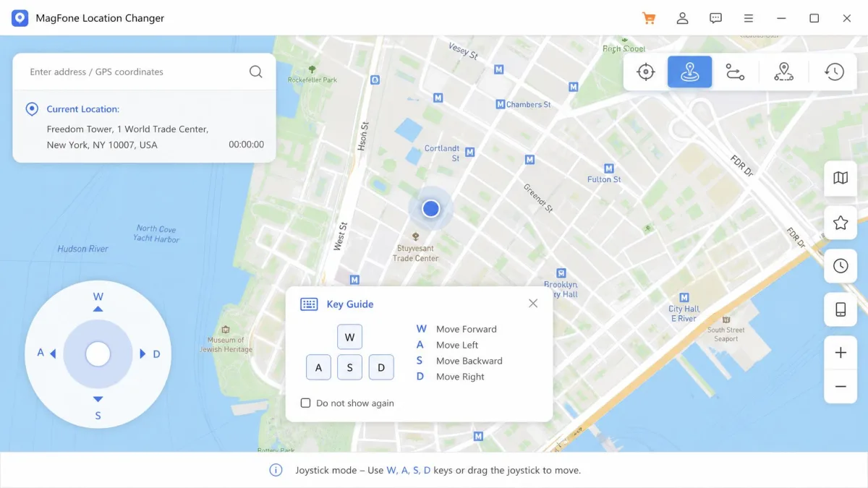Click the search magnifier icon
This screenshot has height=488, width=868.
tap(255, 72)
